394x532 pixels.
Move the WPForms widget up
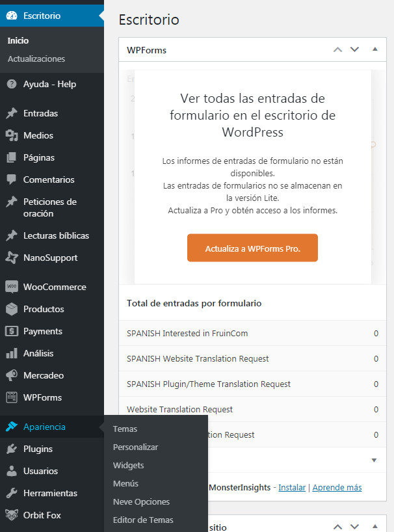(x=337, y=49)
